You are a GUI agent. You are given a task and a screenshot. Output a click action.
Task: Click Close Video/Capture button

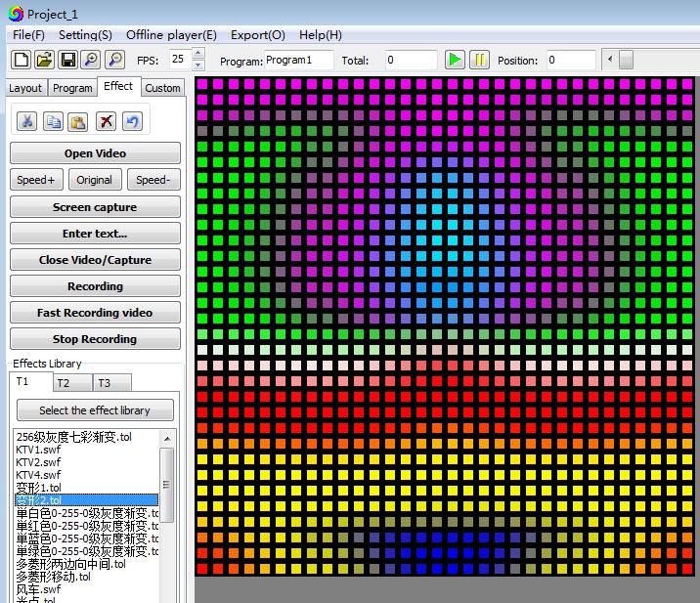(95, 259)
